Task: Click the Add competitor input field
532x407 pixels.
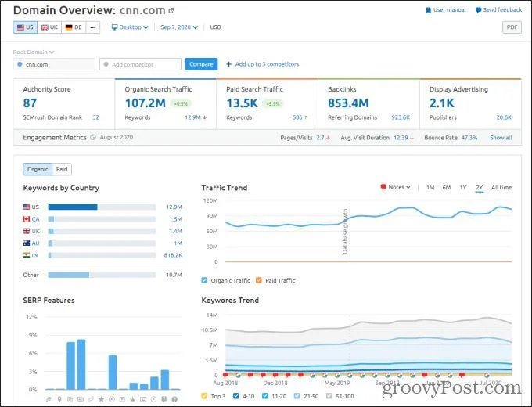Action: (x=140, y=64)
